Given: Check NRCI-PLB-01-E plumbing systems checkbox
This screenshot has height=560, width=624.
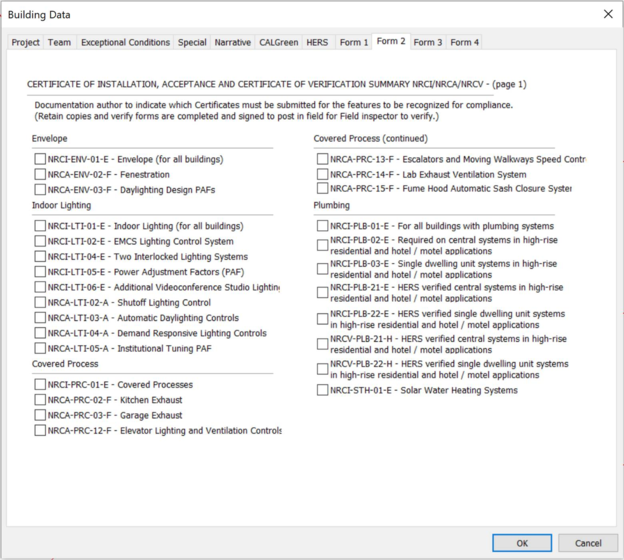Looking at the screenshot, I should (322, 226).
